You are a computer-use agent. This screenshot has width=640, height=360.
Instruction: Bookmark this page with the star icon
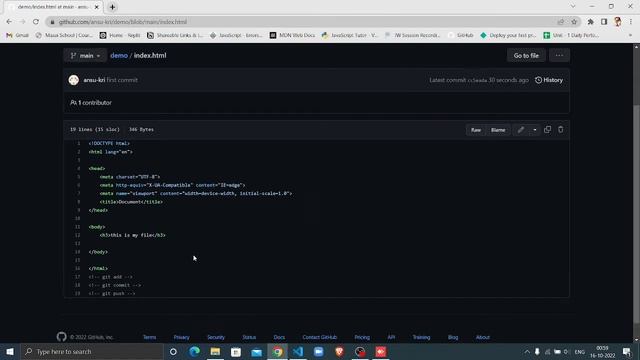pos(574,22)
